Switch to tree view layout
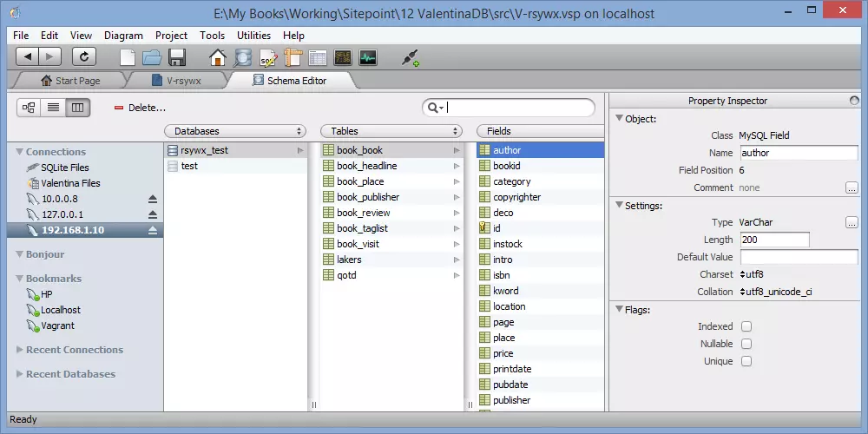The image size is (868, 434). point(29,108)
